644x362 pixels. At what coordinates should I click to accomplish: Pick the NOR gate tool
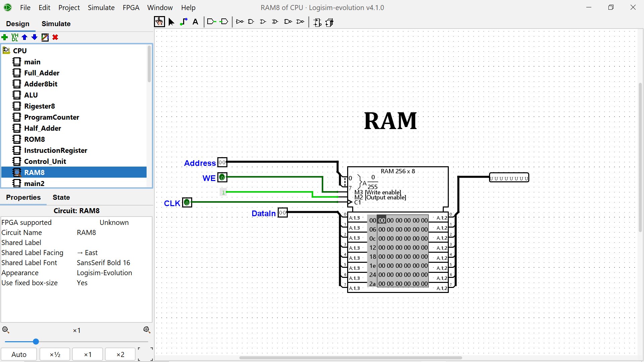coord(300,22)
